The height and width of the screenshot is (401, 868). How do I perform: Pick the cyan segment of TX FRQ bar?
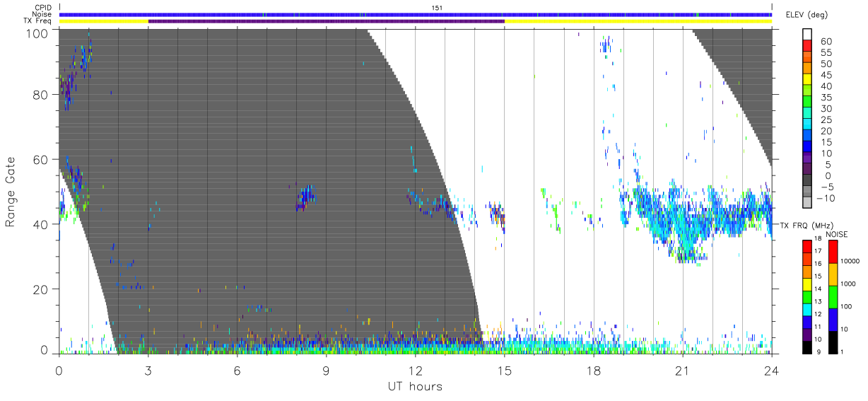[808, 309]
